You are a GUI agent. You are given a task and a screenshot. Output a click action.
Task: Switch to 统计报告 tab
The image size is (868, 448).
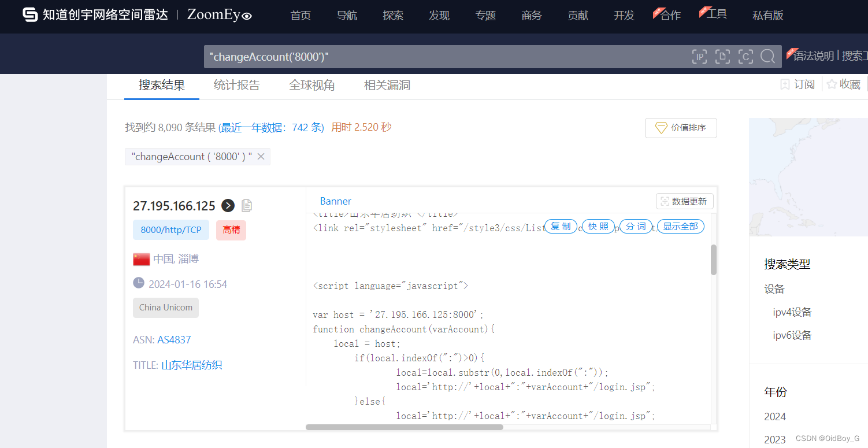(x=237, y=86)
